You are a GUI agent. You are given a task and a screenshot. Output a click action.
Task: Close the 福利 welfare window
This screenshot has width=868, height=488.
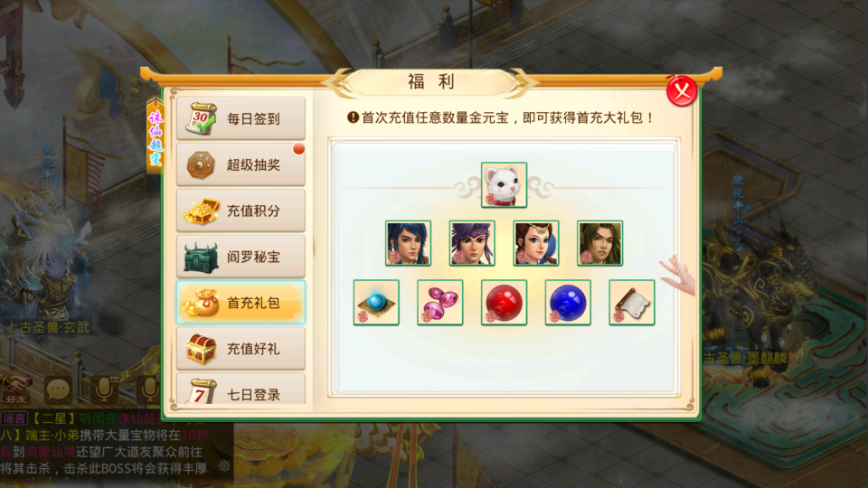682,91
